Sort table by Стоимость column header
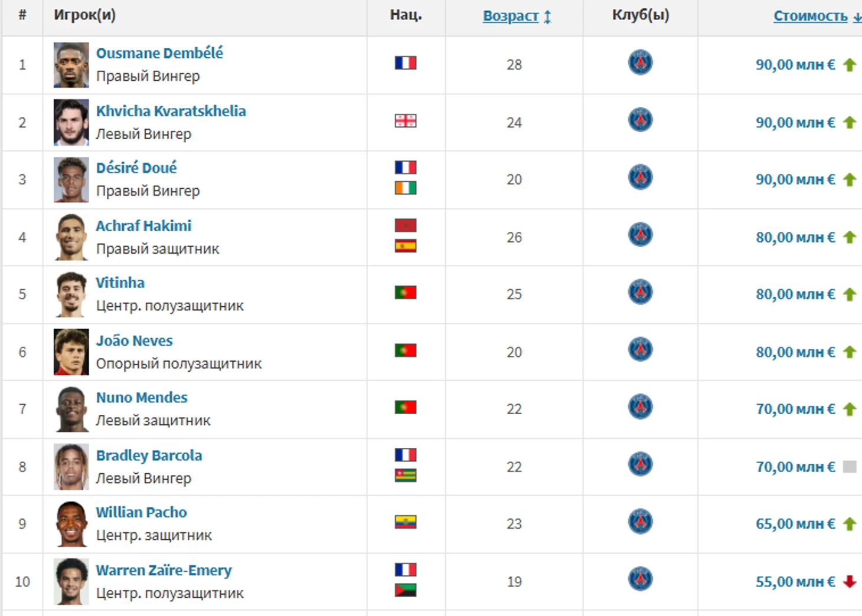 (810, 16)
